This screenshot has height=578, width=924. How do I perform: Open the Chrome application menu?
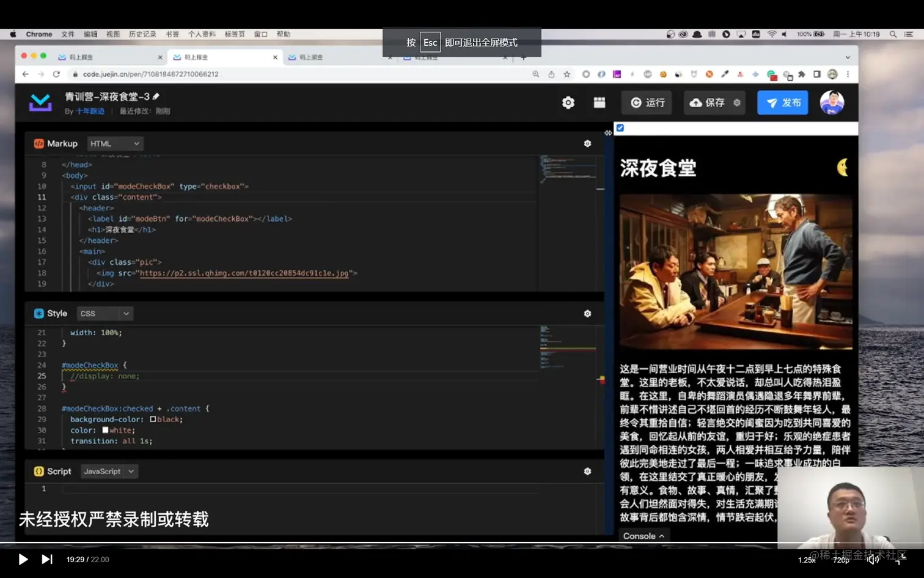[x=39, y=34]
